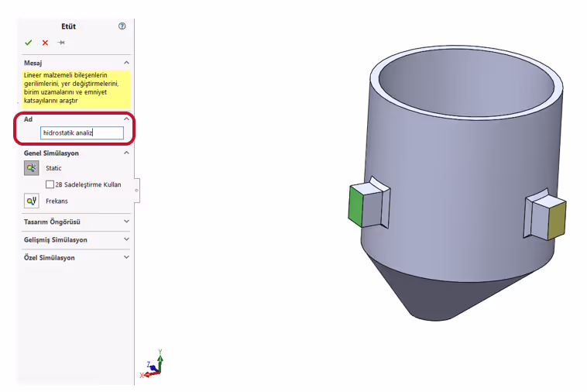Image resolution: width=587 pixels, height=392 pixels.
Task: Expand the Gelişmiş Simülasyon section
Action: (126, 239)
